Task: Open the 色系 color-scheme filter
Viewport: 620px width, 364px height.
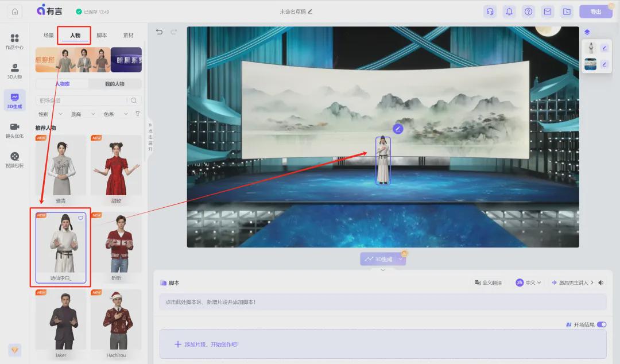Action: coord(113,114)
